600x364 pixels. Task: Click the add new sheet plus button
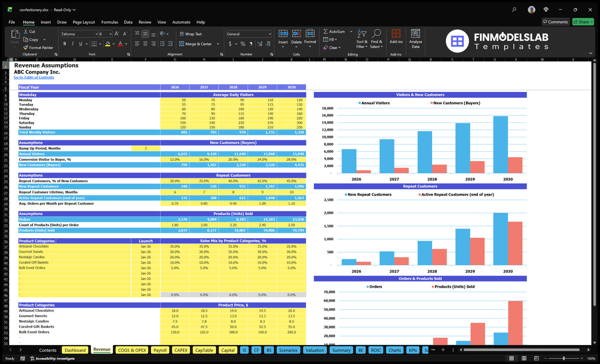442,350
